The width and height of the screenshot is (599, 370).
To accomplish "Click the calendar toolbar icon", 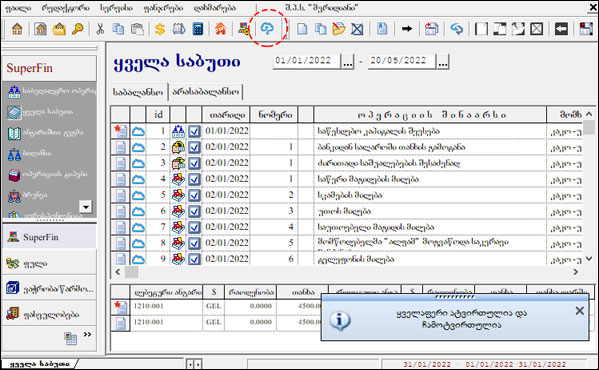I will [431, 29].
